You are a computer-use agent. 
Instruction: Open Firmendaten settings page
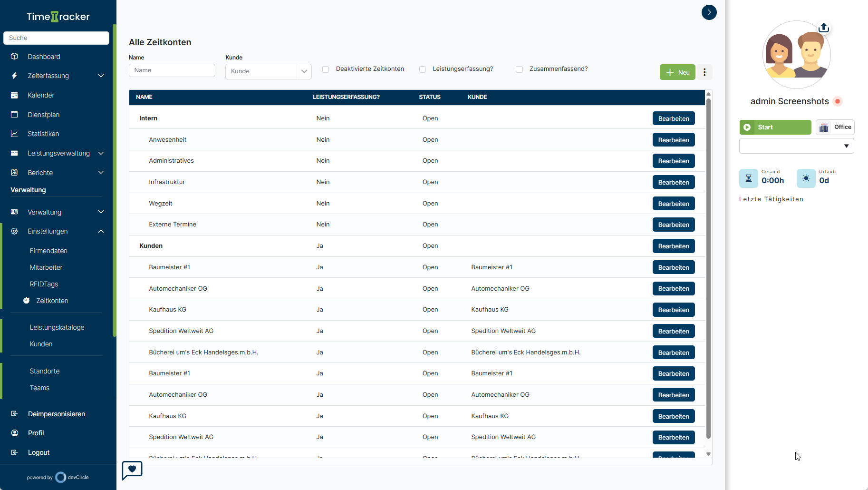tap(48, 251)
